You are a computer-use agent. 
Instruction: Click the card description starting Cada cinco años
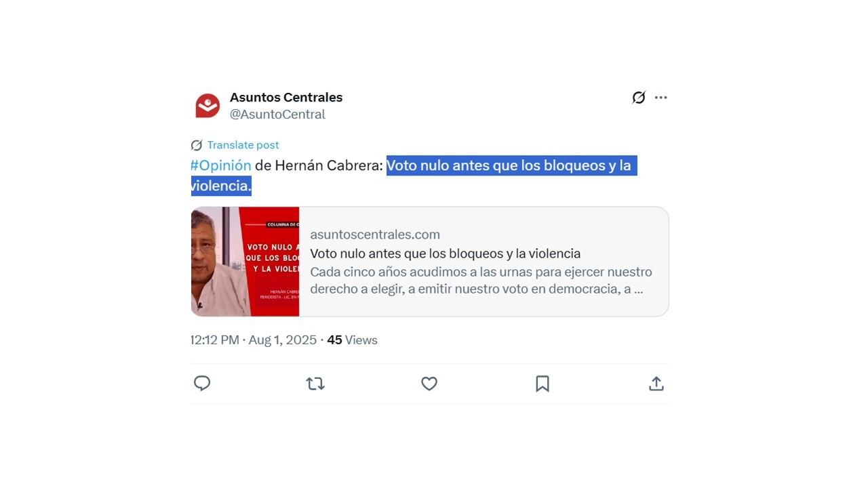pyautogui.click(x=481, y=281)
